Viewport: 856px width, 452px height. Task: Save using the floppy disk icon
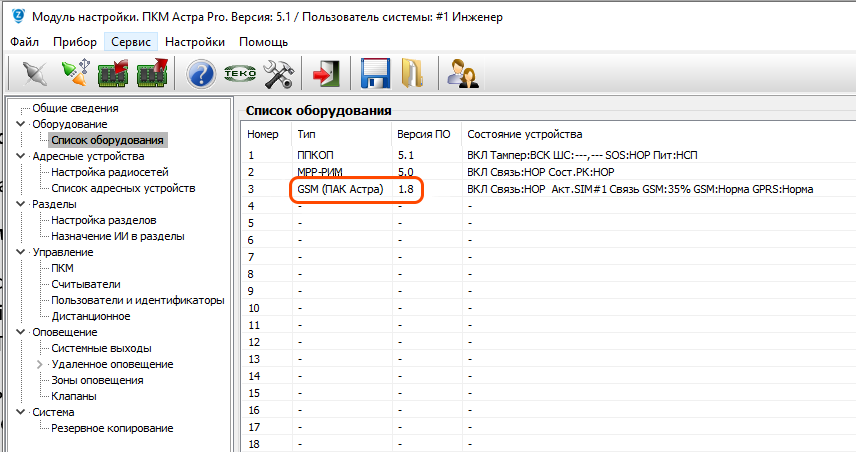tap(375, 74)
